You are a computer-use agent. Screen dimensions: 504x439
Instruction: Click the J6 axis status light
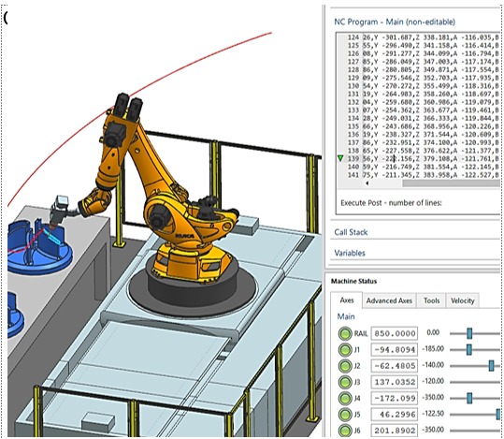(345, 431)
